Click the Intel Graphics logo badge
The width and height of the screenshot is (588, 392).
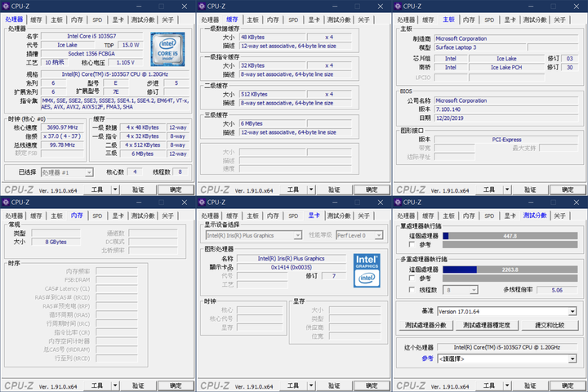point(367,270)
